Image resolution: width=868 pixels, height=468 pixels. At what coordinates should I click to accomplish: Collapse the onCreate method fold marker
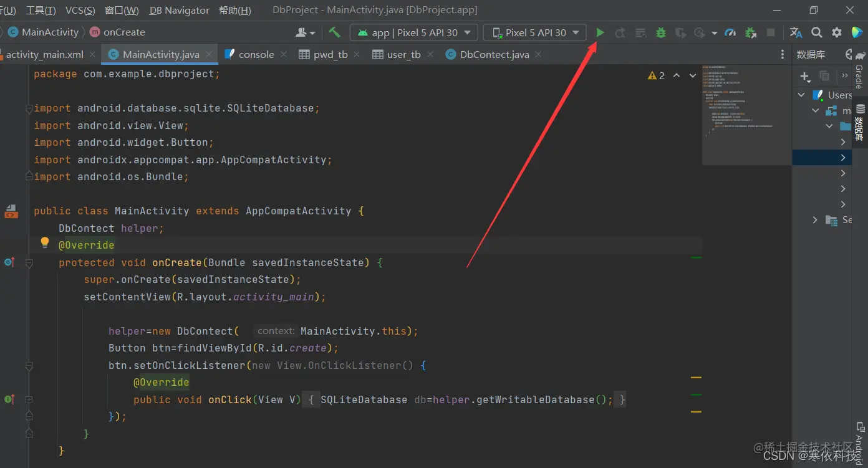pyautogui.click(x=29, y=263)
